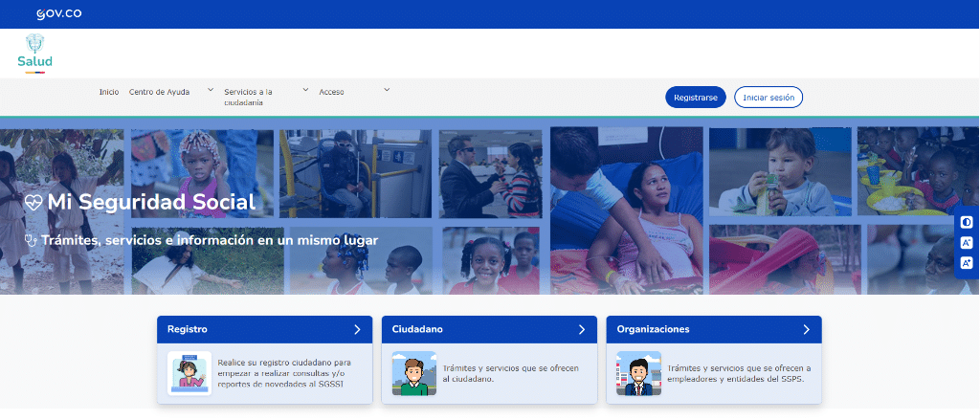
Task: Expand the Centro de Ayuda dropdown chevron
Action: 211,89
